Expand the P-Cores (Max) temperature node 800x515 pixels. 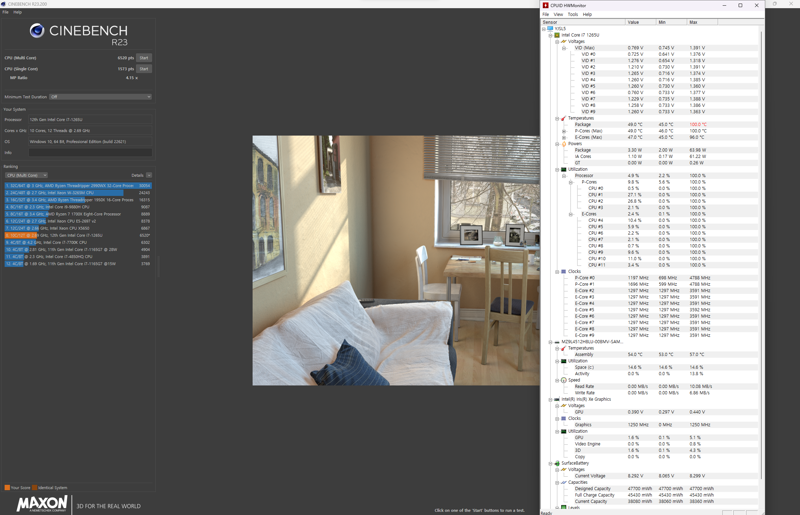click(564, 131)
